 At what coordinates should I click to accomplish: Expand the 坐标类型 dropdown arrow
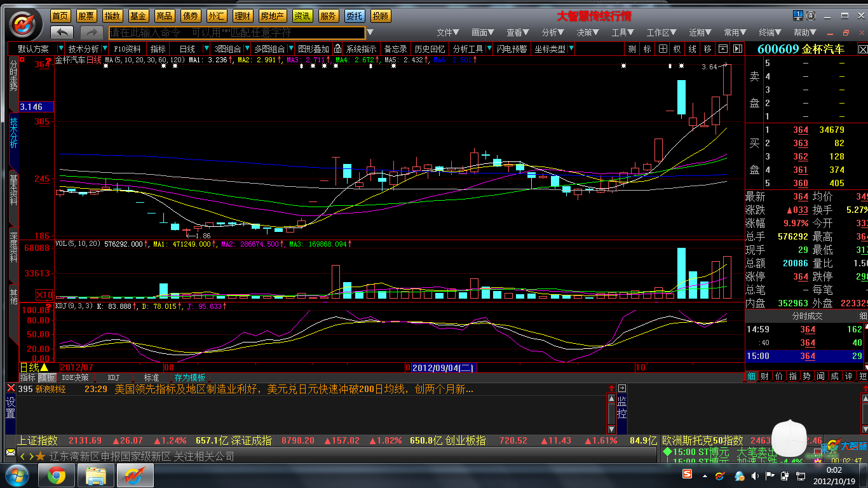click(x=571, y=48)
